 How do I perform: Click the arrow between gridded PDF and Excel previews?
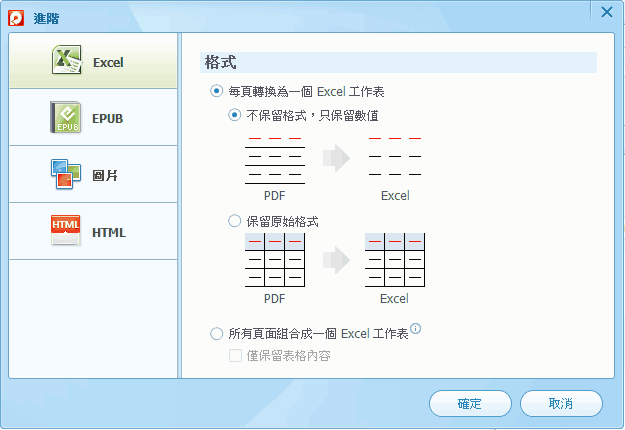point(336,260)
